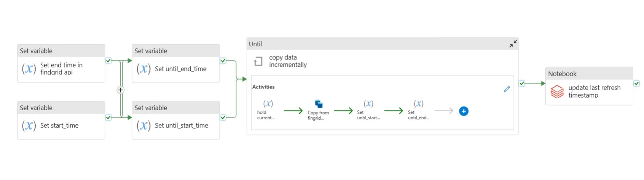Select the 'Set end time in findgrid api' label
This screenshot has height=180, width=644.
click(x=61, y=69)
